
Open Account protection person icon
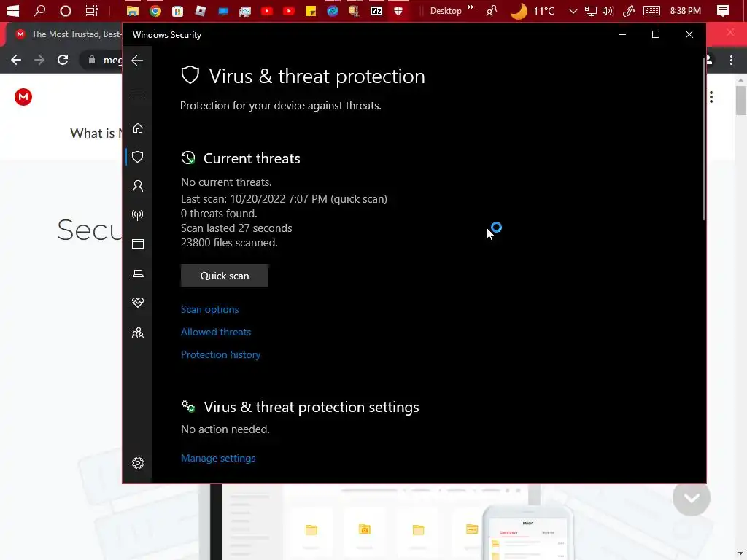138,186
